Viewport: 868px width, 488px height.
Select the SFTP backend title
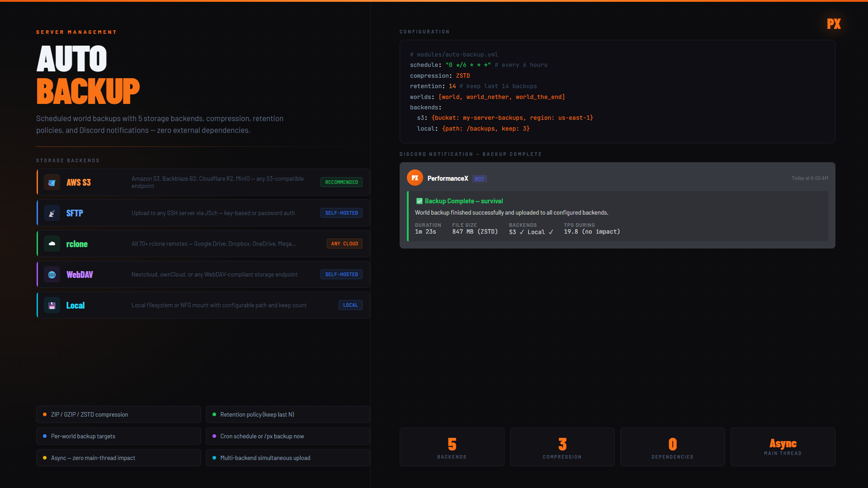pyautogui.click(x=75, y=213)
